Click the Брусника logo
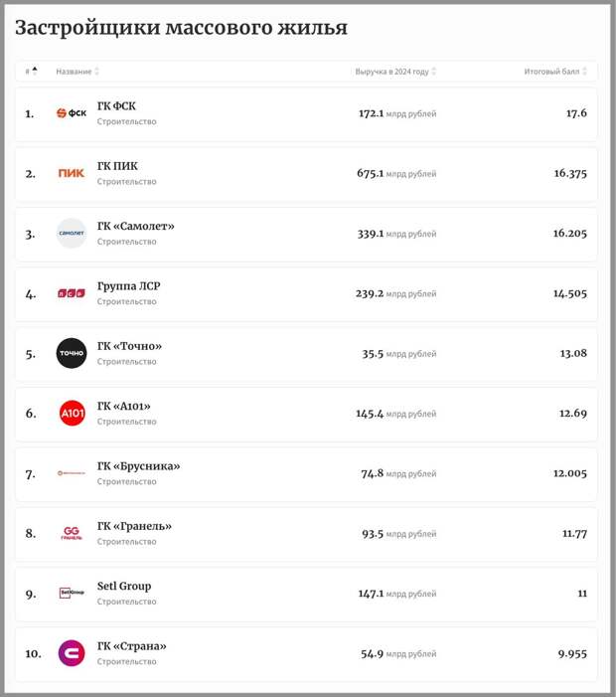This screenshot has height=697, width=616. [x=72, y=473]
